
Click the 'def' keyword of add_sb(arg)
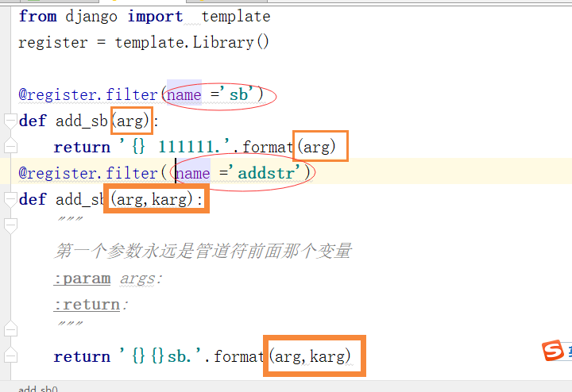33,121
